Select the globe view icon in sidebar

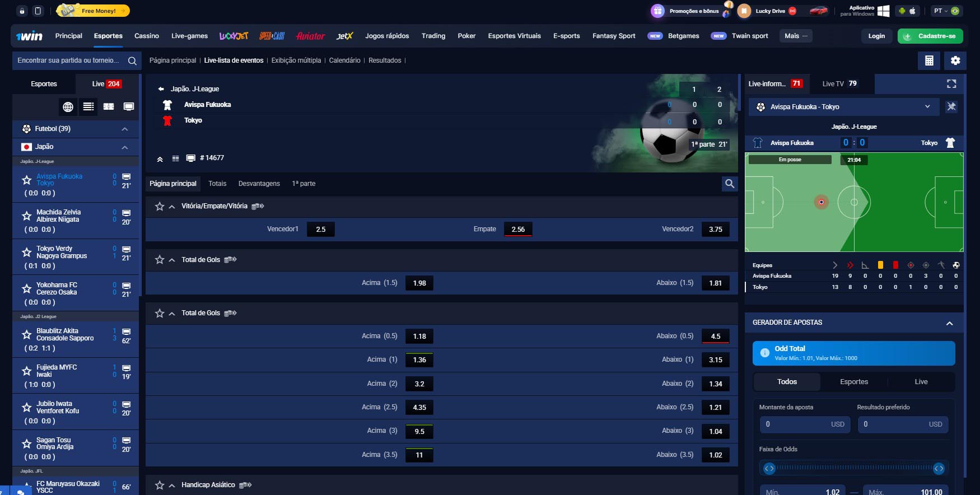point(68,106)
